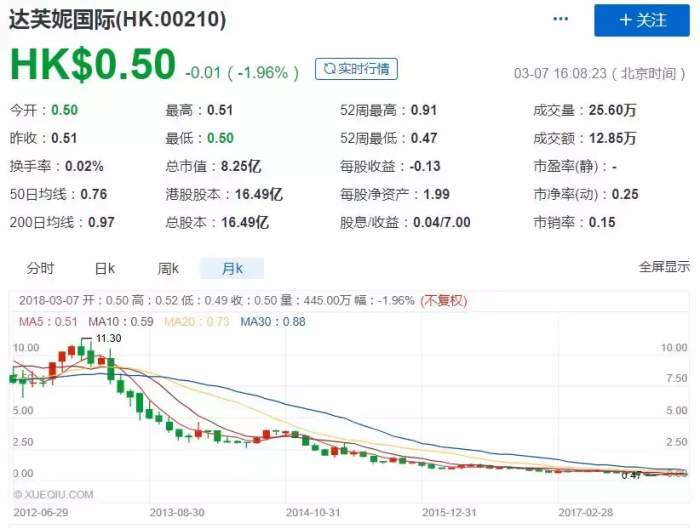Click the 市销率 0.15 value
Image resolution: width=700 pixels, height=529 pixels.
click(x=602, y=222)
